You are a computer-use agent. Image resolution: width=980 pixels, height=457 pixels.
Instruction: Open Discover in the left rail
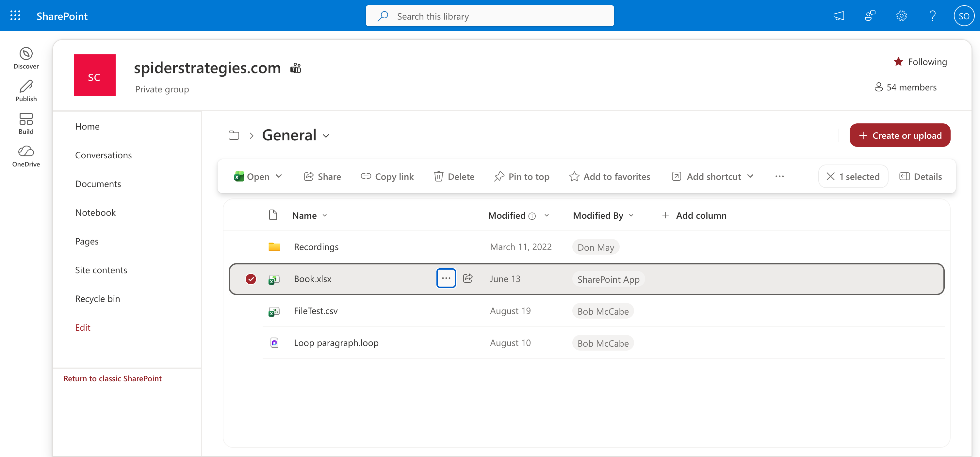click(26, 58)
